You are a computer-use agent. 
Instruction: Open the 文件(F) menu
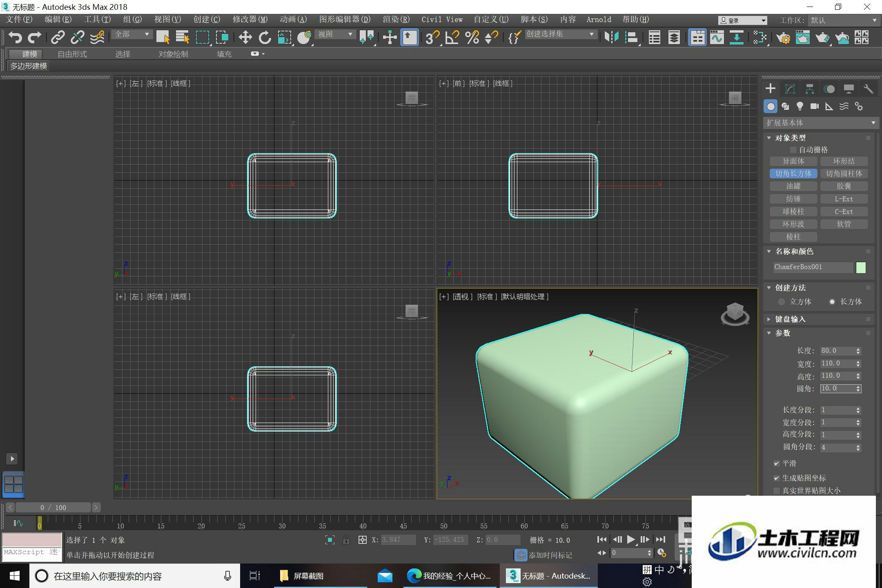tap(19, 20)
